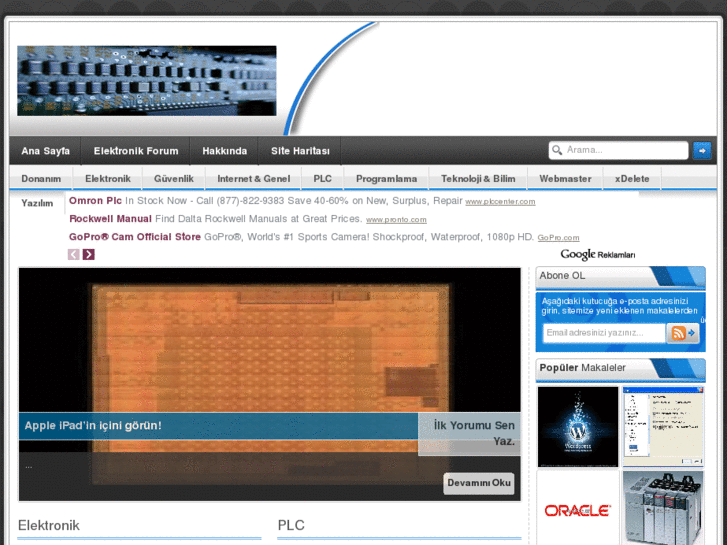Visit GoPro.com ad URL
This screenshot has height=545, width=727.
(x=558, y=238)
